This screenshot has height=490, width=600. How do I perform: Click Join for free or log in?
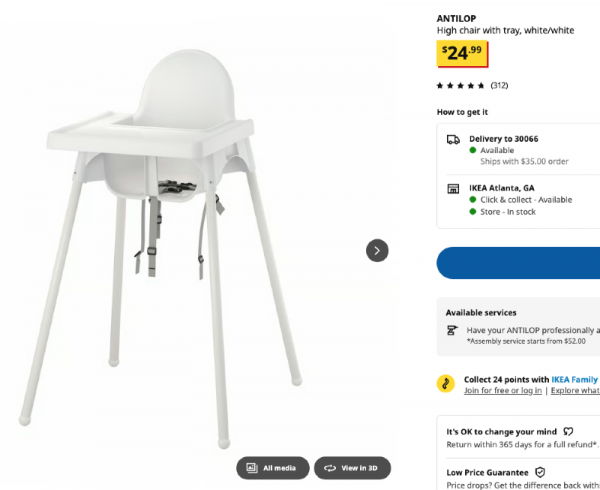pos(502,391)
